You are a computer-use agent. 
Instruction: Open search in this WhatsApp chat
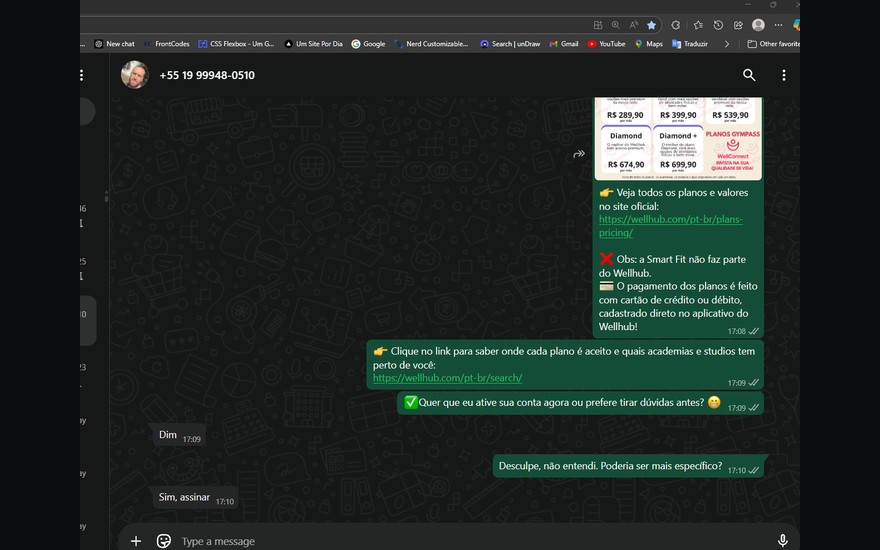point(749,75)
